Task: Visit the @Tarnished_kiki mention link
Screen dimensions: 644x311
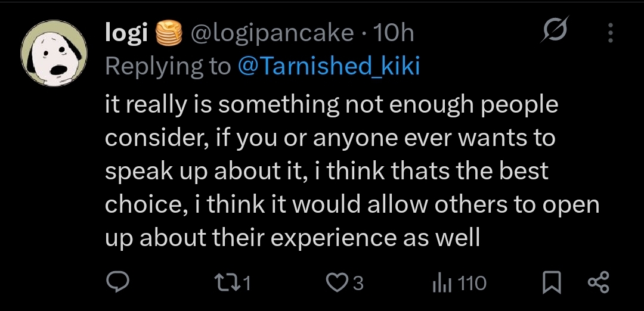Action: 329,67
